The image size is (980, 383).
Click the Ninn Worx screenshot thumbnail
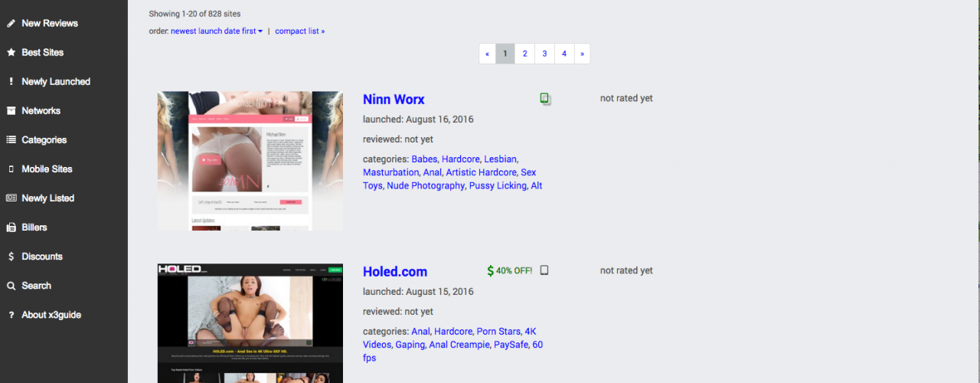250,161
